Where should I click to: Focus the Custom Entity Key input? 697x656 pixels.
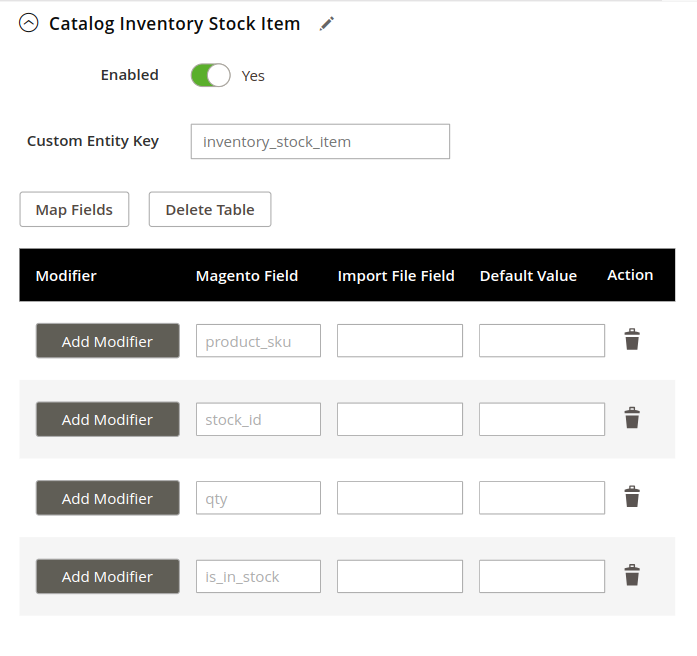point(320,141)
